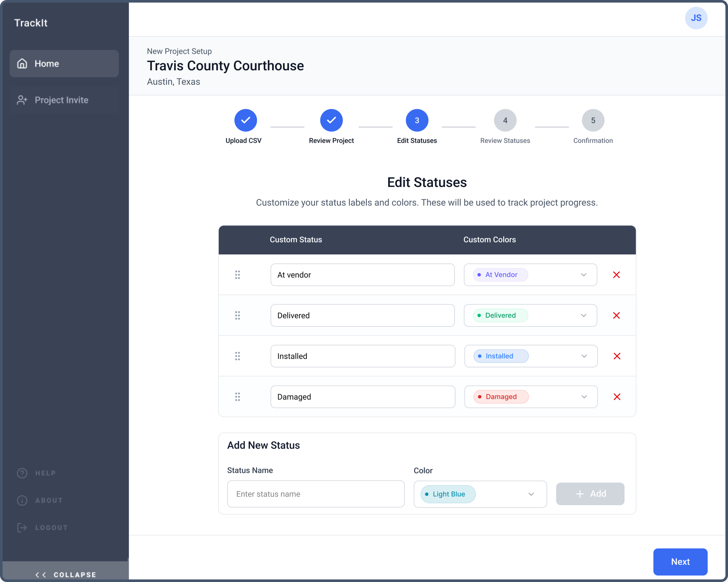Viewport: 728px width, 582px height.
Task: Remove the Damaged status with red X
Action: pos(617,397)
